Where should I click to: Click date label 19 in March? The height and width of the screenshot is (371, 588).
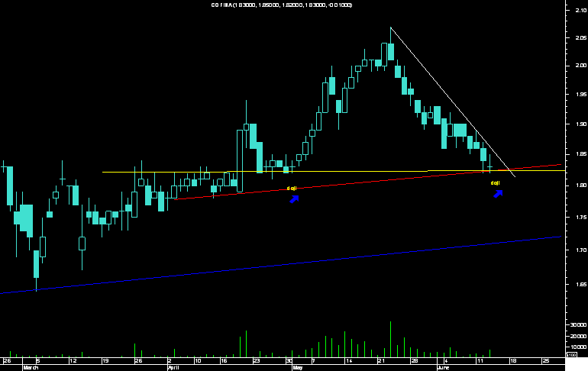point(105,361)
